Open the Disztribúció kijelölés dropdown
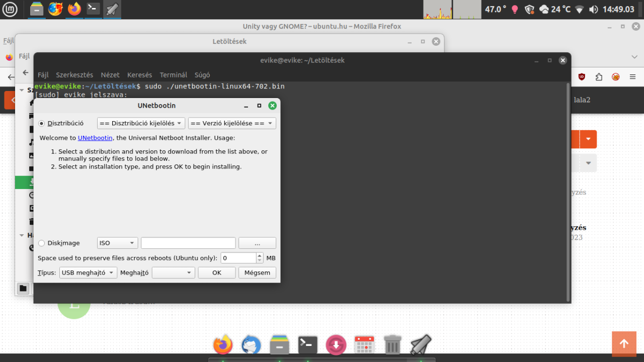The height and width of the screenshot is (362, 644). (141, 123)
